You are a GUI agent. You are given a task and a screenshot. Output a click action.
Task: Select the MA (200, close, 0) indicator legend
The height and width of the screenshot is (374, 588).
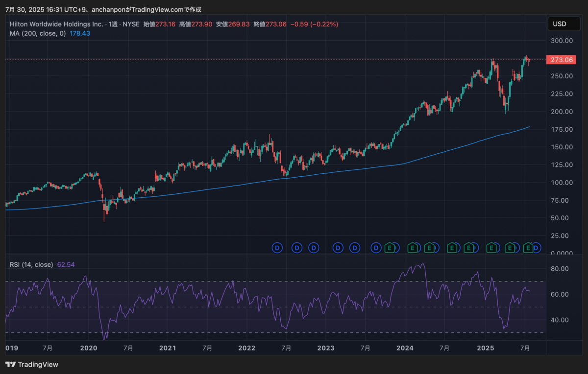pyautogui.click(x=38, y=33)
